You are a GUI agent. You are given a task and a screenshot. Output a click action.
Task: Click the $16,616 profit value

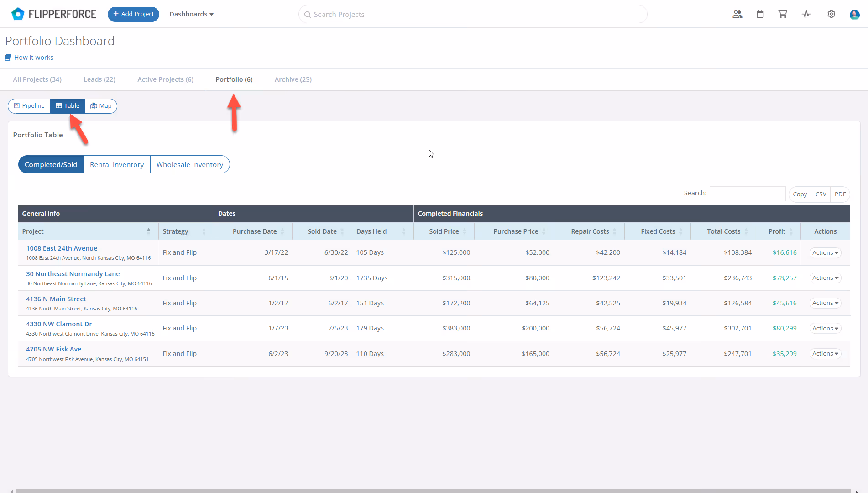pos(784,252)
